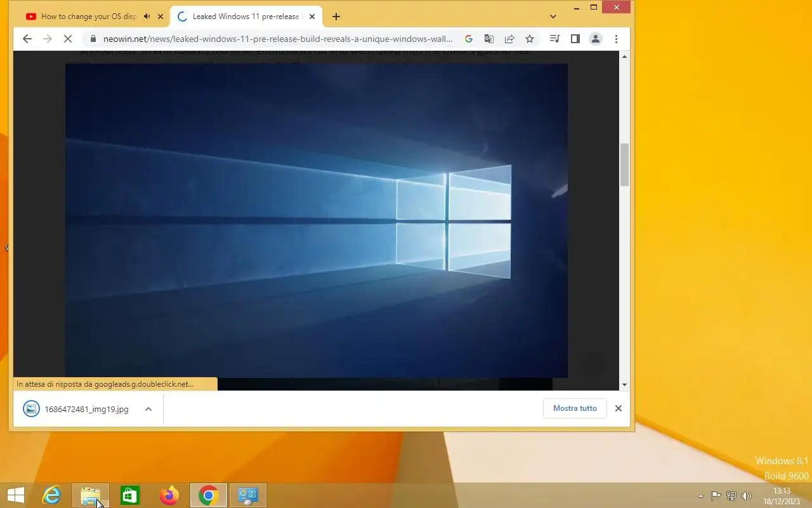Open the volume speaker tray icon

coord(747,496)
